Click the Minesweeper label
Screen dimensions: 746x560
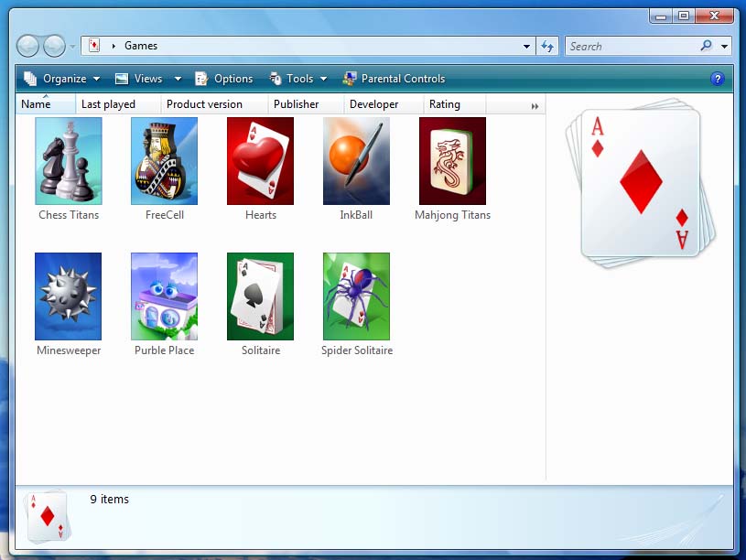pos(69,350)
